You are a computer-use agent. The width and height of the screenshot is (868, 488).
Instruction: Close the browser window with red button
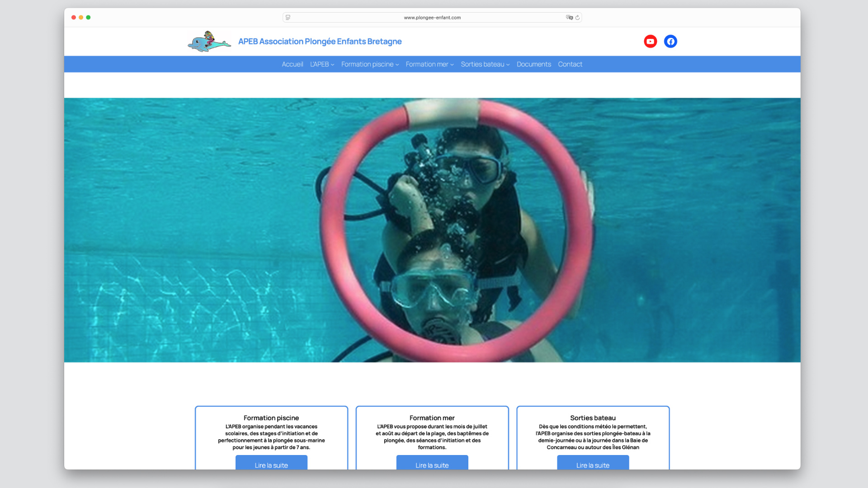point(74,18)
